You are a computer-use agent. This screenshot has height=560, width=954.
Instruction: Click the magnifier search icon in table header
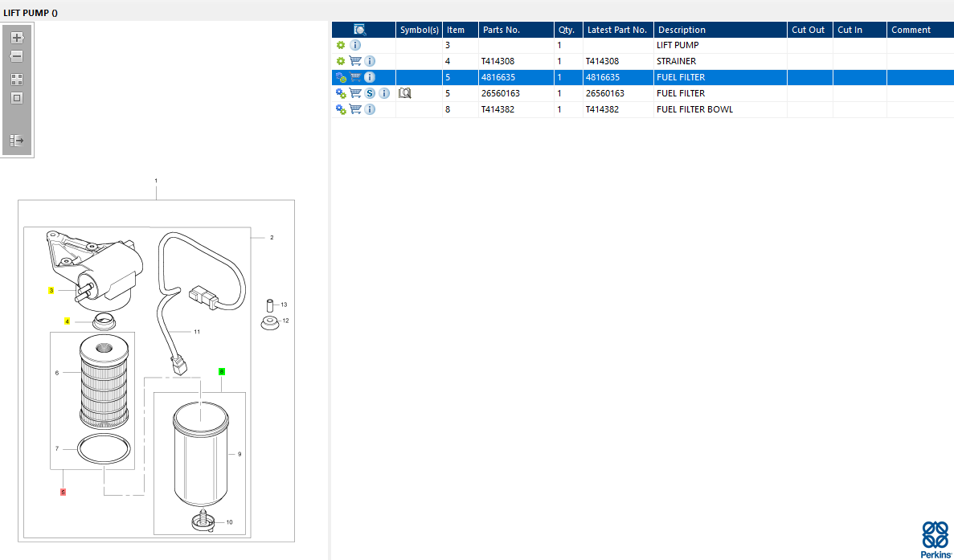359,30
